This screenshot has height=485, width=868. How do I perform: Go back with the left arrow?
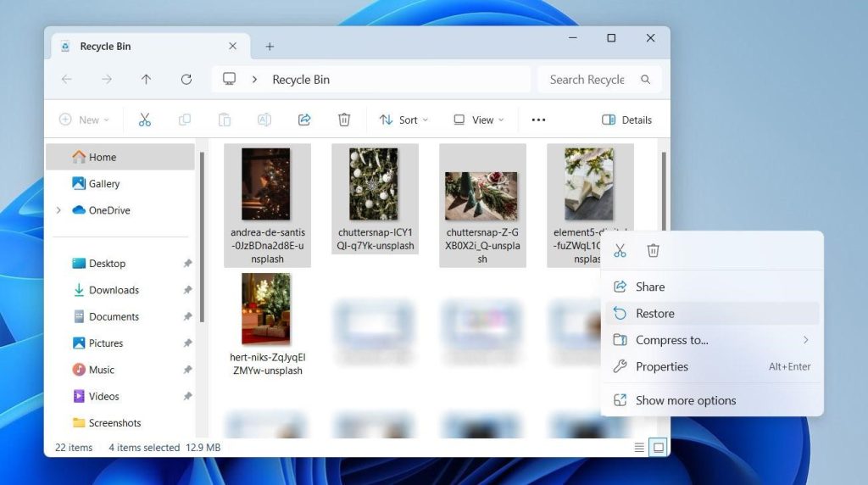click(67, 79)
